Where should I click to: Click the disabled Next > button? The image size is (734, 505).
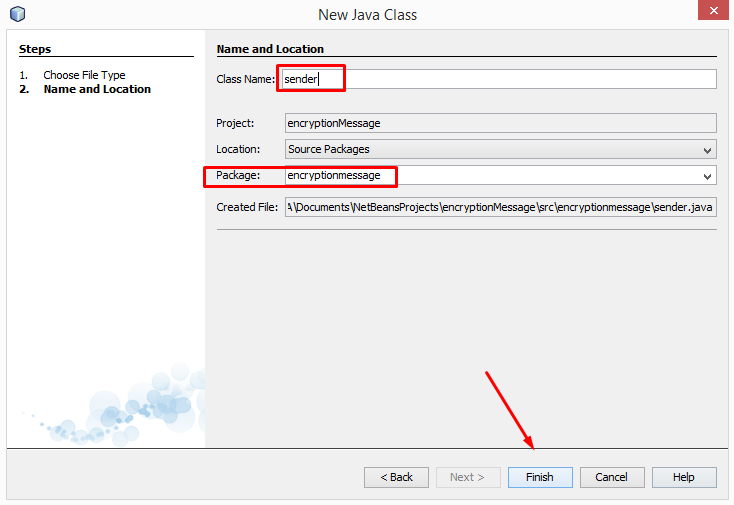(x=468, y=477)
